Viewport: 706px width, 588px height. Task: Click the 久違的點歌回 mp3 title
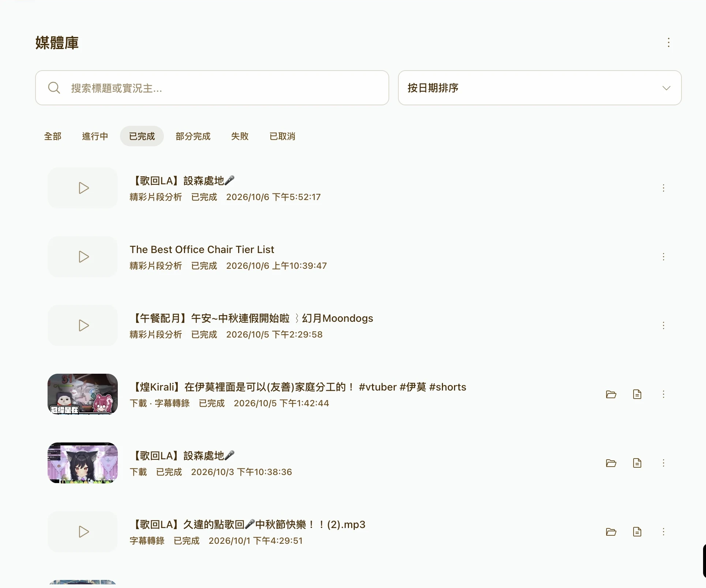click(248, 524)
